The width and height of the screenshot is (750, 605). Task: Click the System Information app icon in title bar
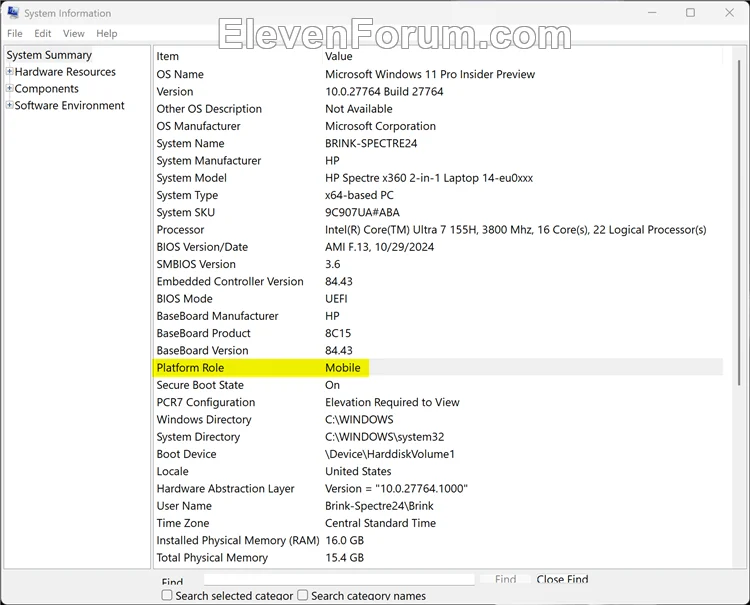click(13, 12)
